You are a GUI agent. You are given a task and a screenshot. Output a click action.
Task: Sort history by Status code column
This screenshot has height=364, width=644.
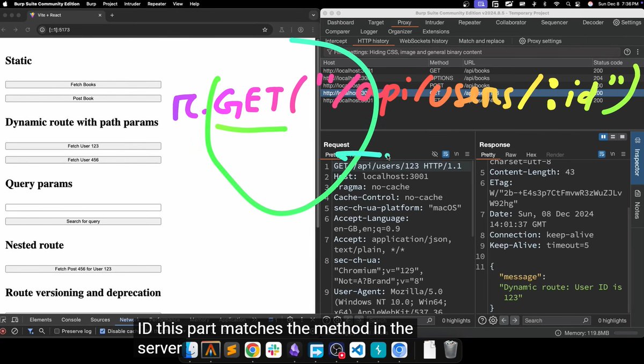(x=608, y=63)
